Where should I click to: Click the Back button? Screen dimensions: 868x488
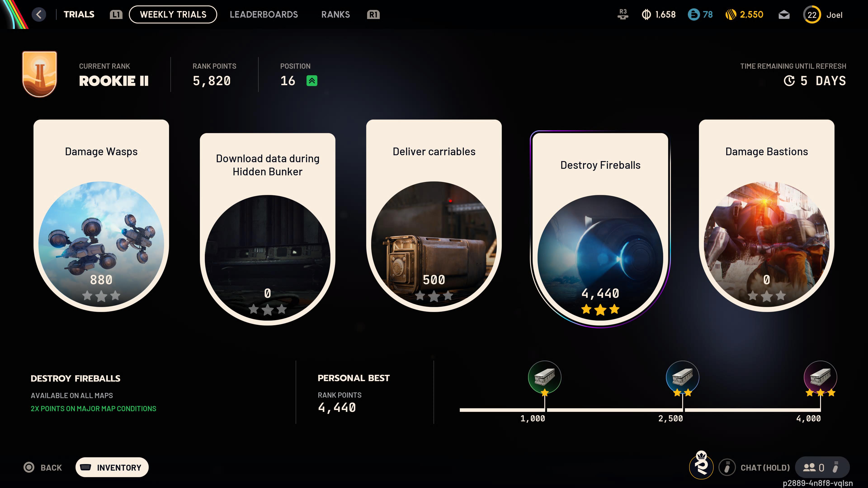(x=43, y=467)
